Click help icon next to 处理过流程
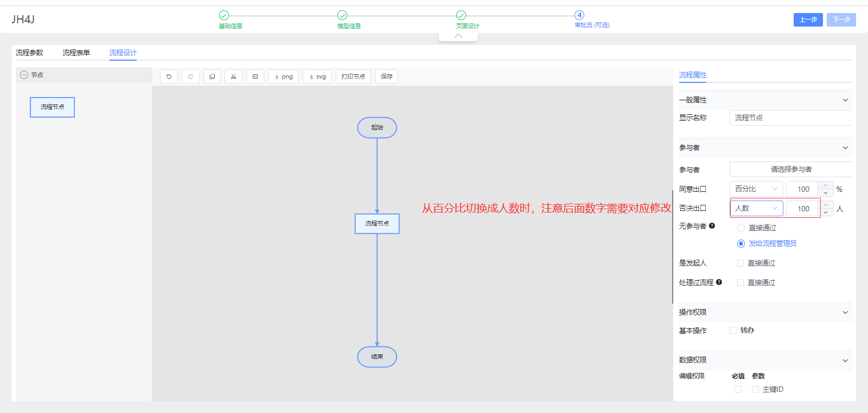The height and width of the screenshot is (413, 868). coord(719,282)
